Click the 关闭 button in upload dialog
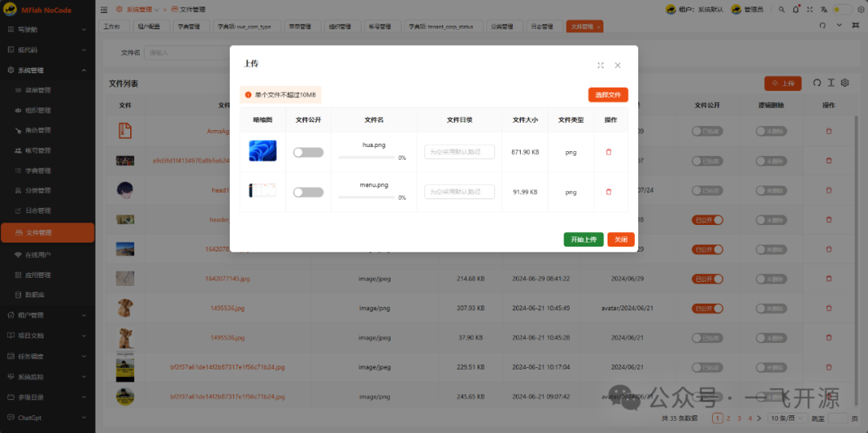 pyautogui.click(x=620, y=239)
